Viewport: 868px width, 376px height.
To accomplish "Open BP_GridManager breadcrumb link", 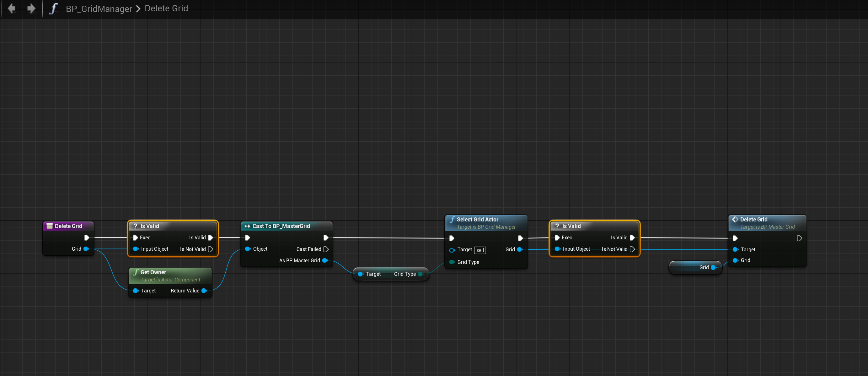I will [99, 8].
